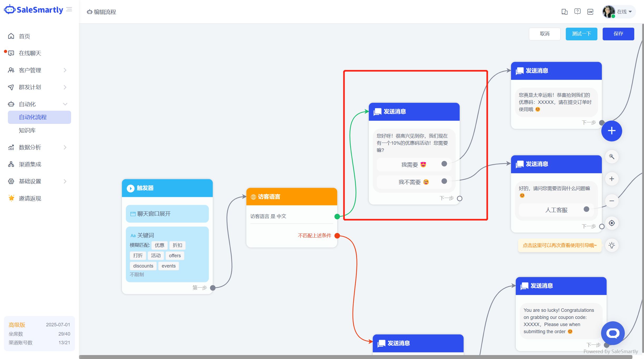Expand the 基础设置 menu chevron

pyautogui.click(x=65, y=181)
